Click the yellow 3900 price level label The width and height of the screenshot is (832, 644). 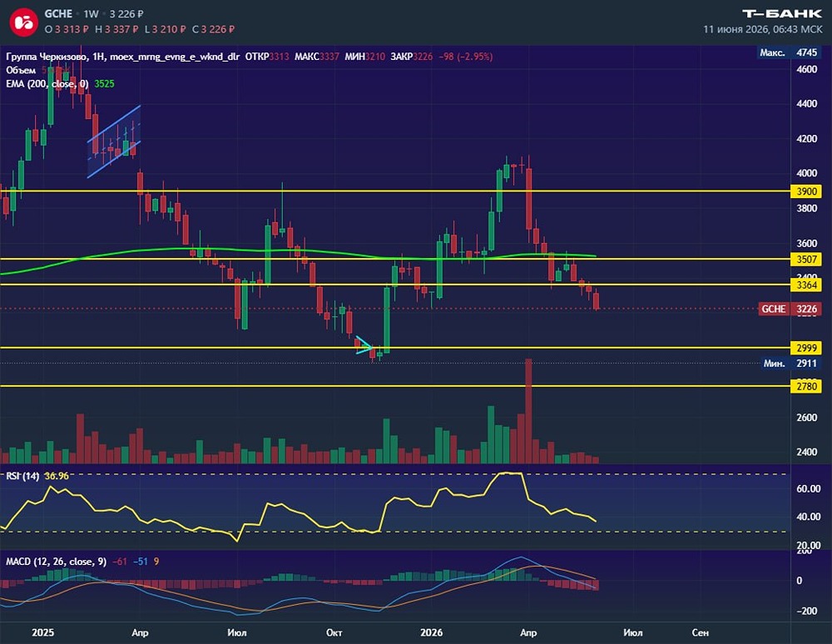806,191
